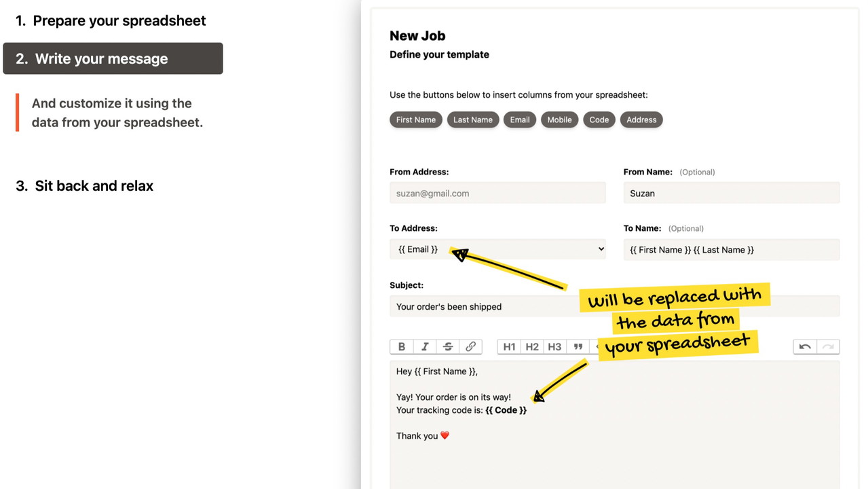
Task: Insert the Mobile column tag
Action: click(x=559, y=120)
